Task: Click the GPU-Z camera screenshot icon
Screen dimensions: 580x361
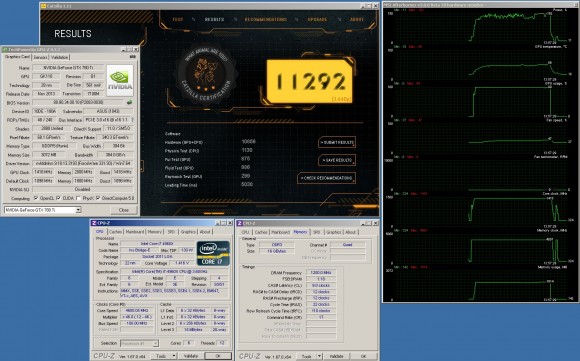Action: 132,57
